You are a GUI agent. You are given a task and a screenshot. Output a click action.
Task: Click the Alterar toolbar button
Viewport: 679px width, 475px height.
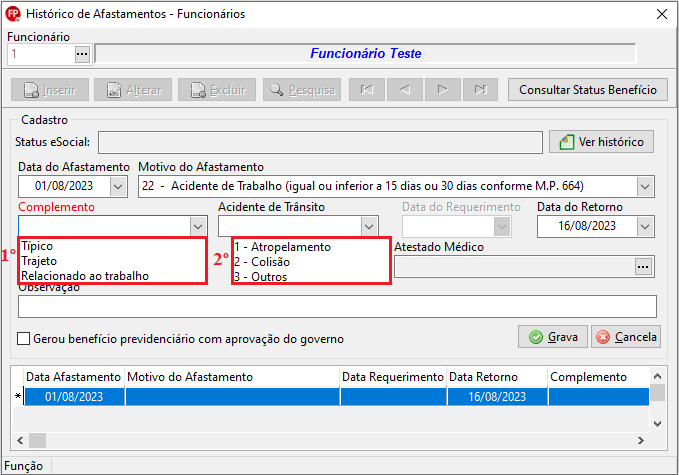(x=133, y=90)
